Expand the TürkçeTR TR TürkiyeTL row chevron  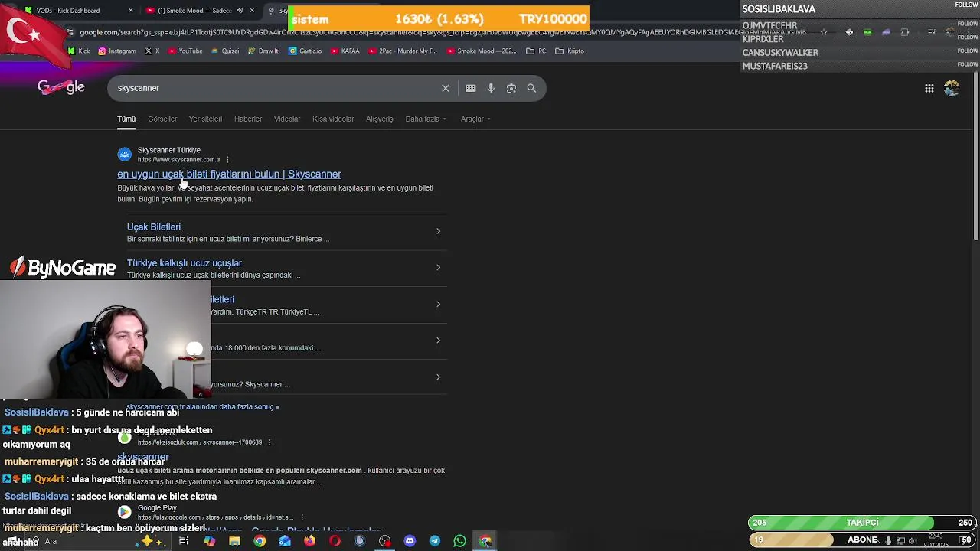click(438, 304)
